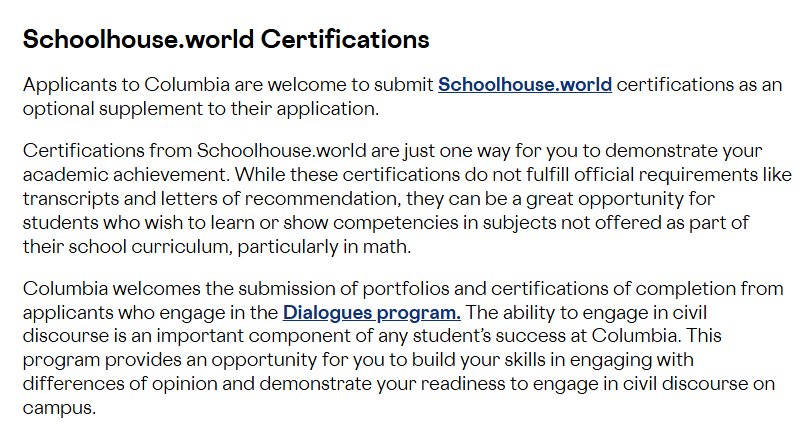Click the words 'particularly in math'
Screen dimensions: 810x435
322,247
